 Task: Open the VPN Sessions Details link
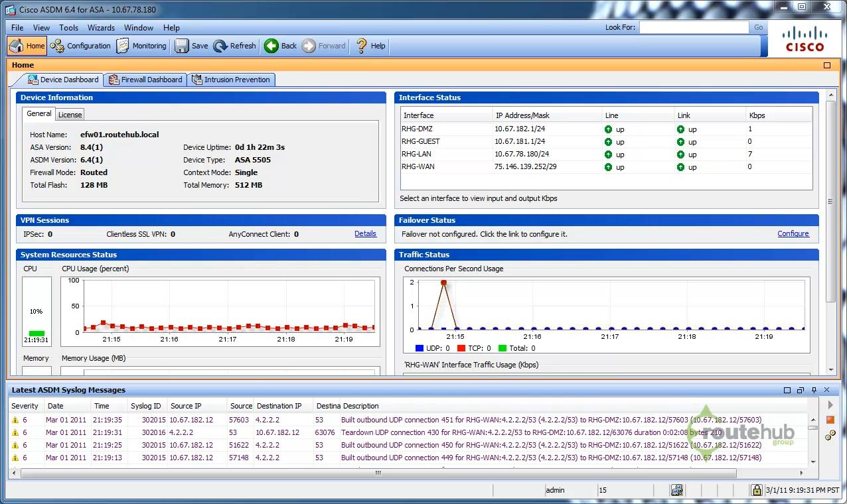pos(365,234)
